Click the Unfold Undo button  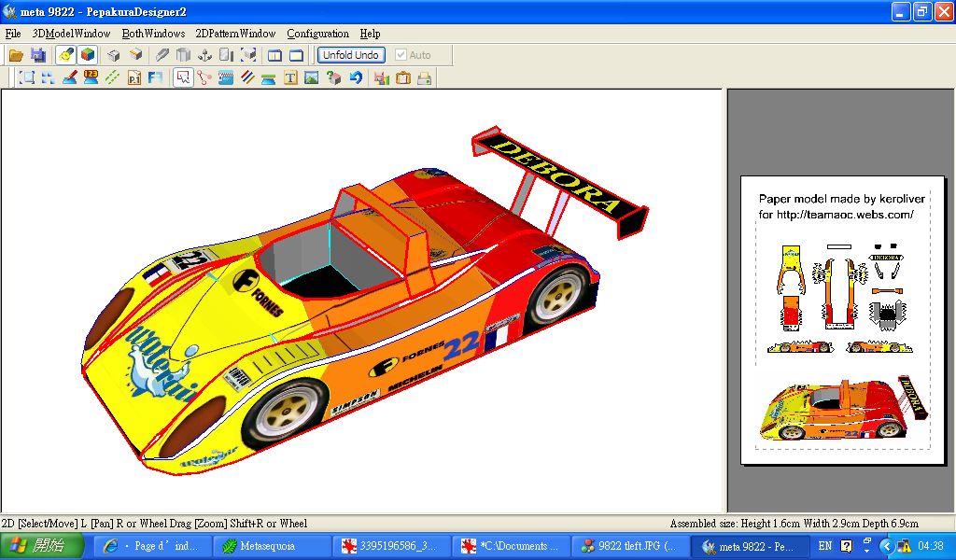click(x=351, y=55)
